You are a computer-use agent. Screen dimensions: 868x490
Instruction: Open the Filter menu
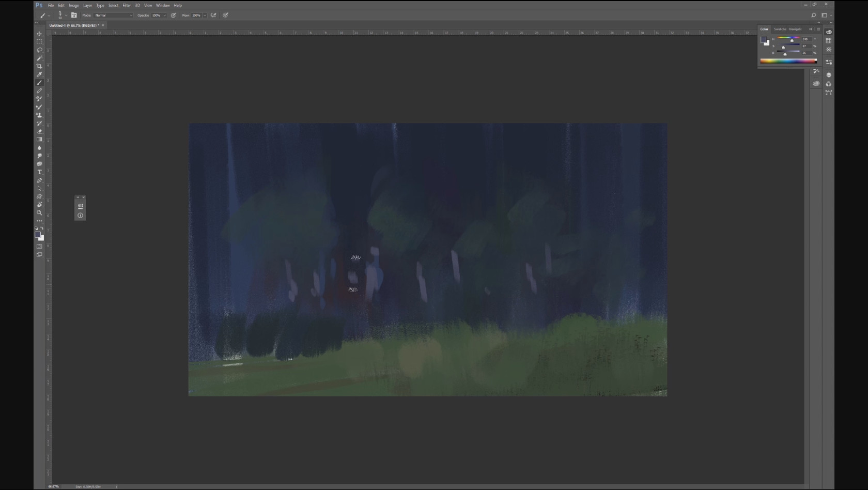pyautogui.click(x=127, y=5)
